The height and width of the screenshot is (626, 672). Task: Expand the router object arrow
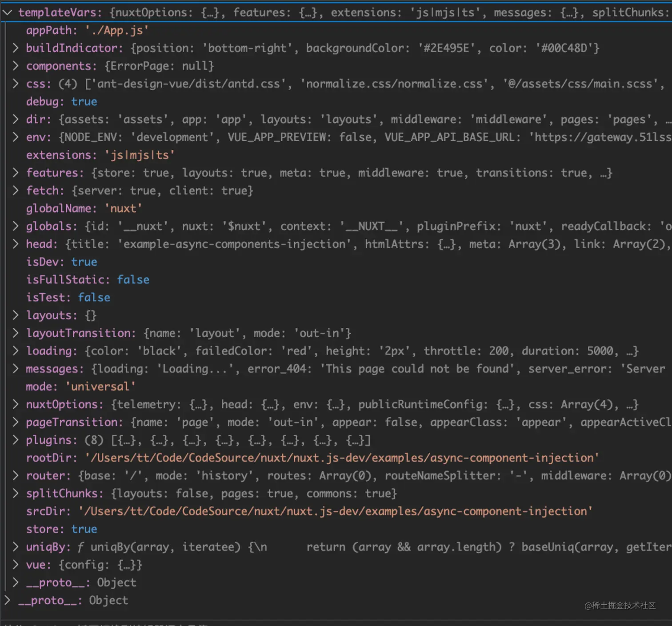click(15, 475)
